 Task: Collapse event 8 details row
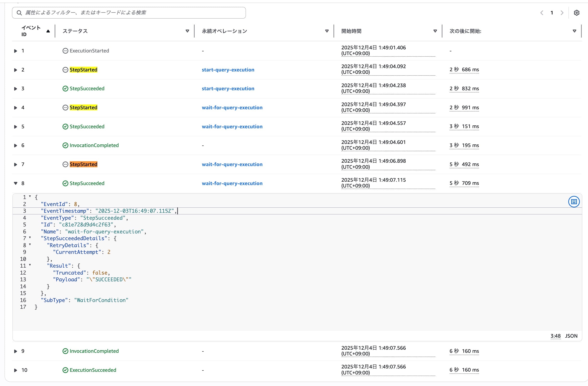coord(16,183)
